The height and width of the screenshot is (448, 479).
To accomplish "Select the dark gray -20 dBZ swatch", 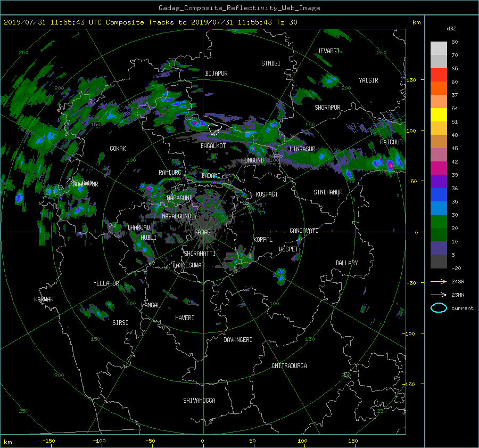I will 439,262.
